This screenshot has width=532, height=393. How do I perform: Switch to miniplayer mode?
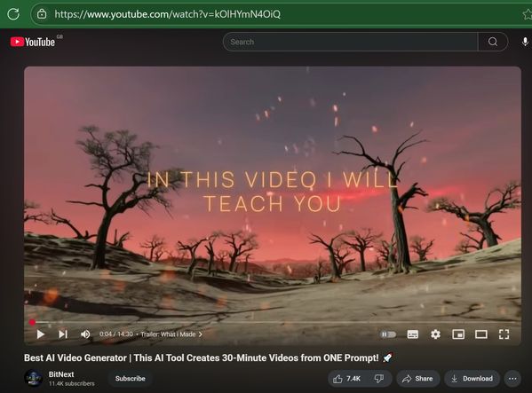pos(458,334)
